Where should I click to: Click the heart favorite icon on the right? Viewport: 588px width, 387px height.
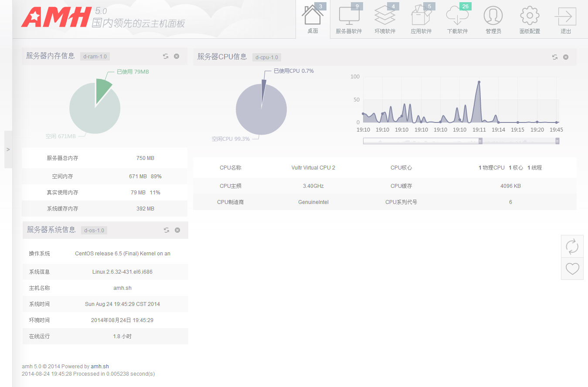[572, 268]
